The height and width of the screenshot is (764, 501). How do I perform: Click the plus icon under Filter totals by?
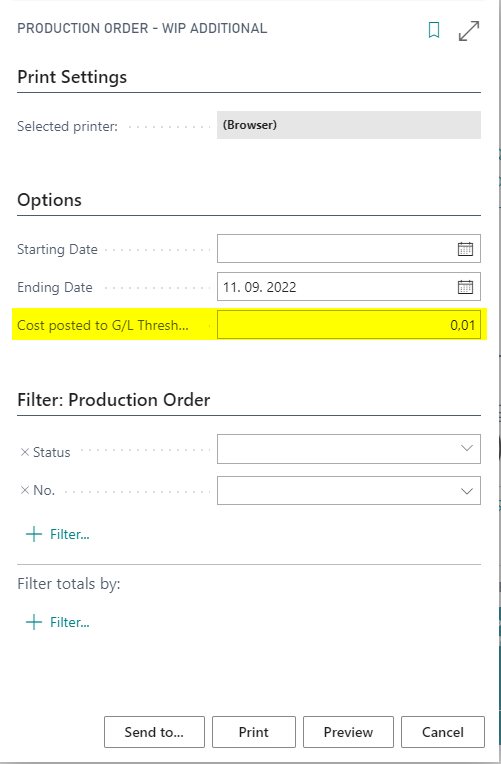point(34,622)
